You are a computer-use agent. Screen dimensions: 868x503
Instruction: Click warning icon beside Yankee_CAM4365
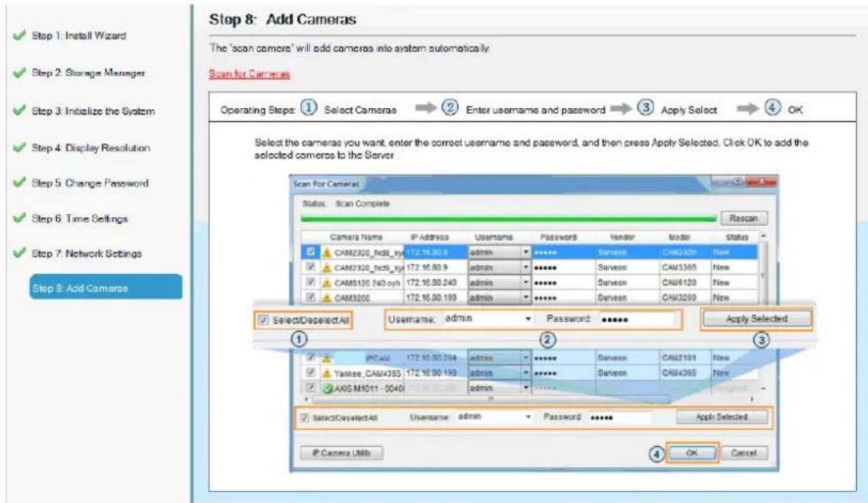click(x=327, y=372)
